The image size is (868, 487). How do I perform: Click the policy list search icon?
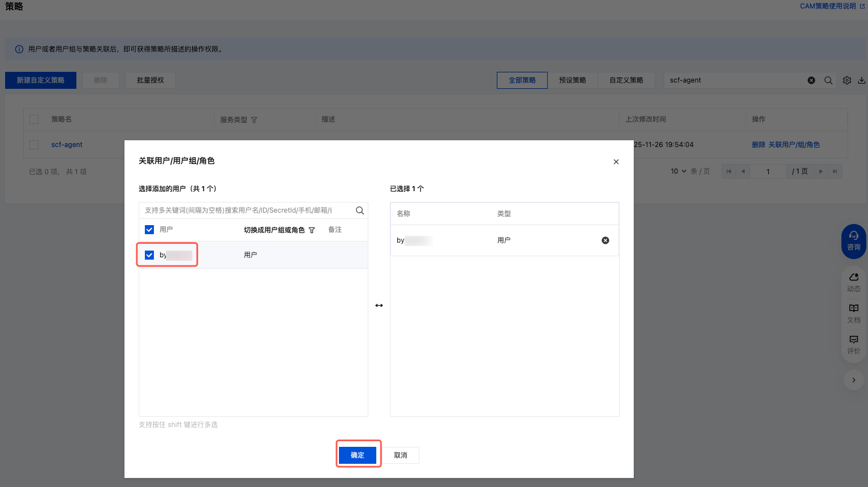pos(828,80)
